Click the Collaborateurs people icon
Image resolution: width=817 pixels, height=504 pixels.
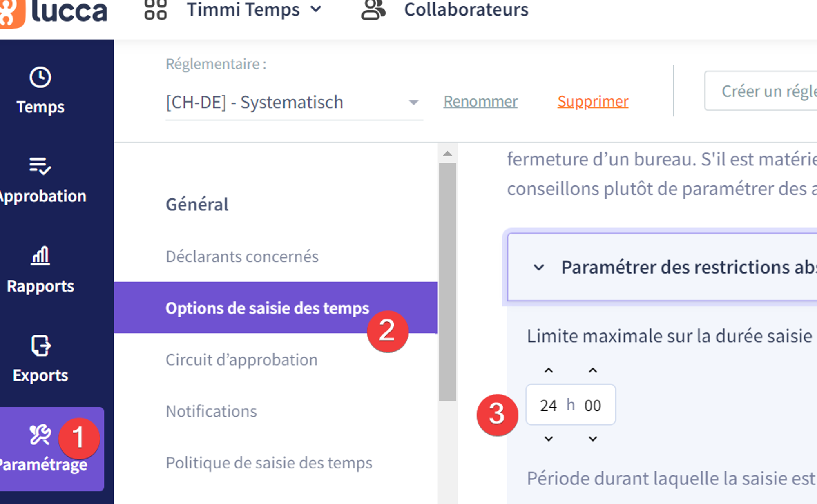(373, 10)
